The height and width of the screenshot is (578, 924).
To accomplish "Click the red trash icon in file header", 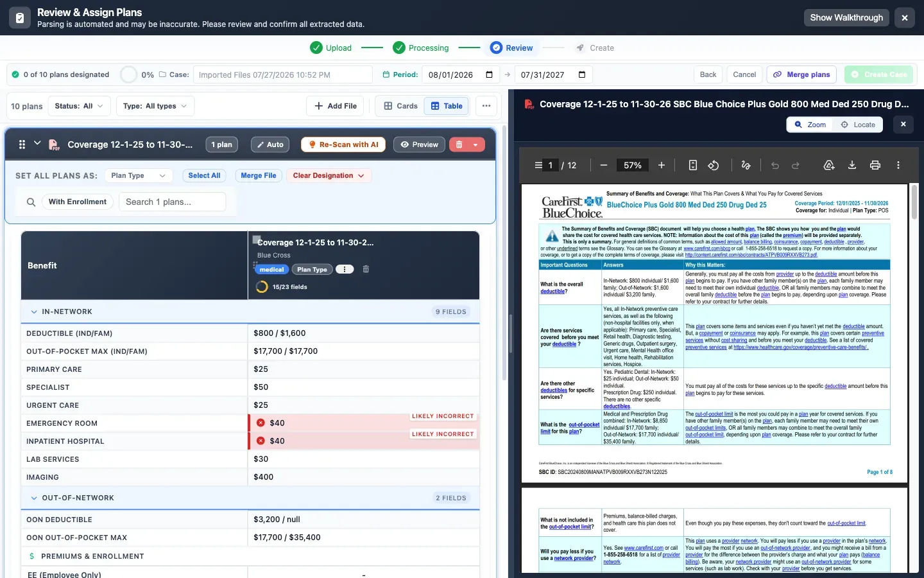I will pos(459,144).
